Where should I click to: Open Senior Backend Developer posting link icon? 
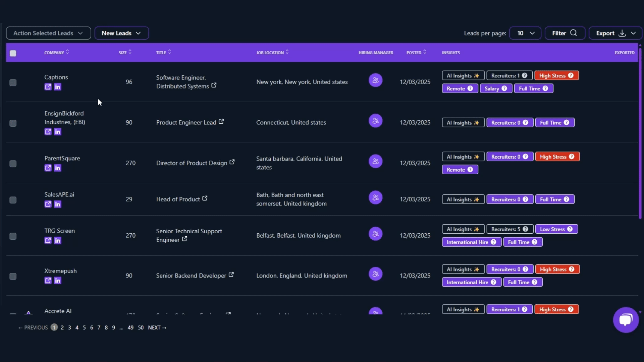coord(231,275)
